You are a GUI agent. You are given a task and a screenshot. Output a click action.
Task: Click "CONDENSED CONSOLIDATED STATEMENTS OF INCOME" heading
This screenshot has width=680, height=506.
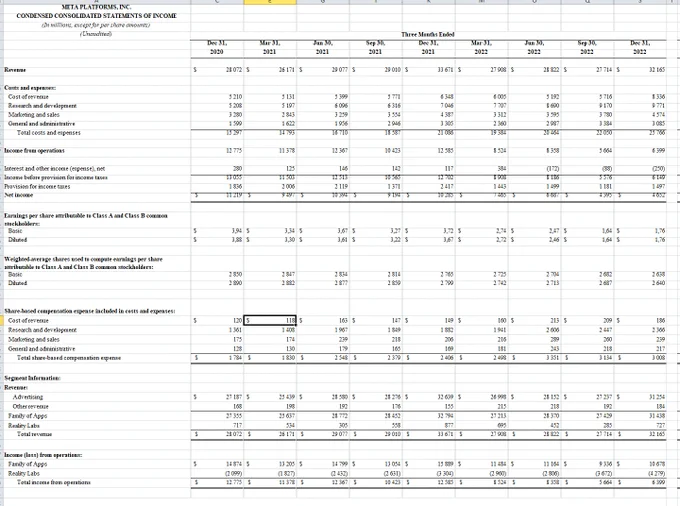tap(96, 16)
